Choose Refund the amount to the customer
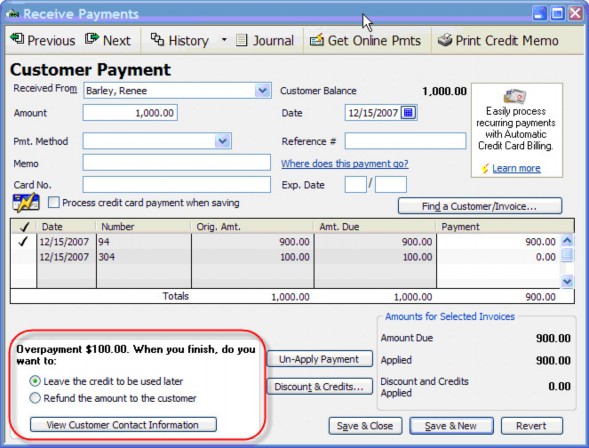589x448 pixels. coord(35,398)
